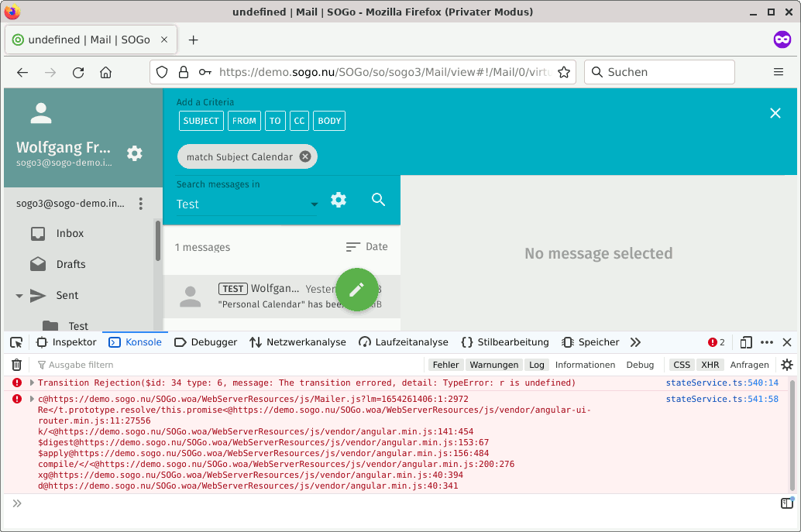Switch to the Debugger devtools tab

pyautogui.click(x=206, y=342)
